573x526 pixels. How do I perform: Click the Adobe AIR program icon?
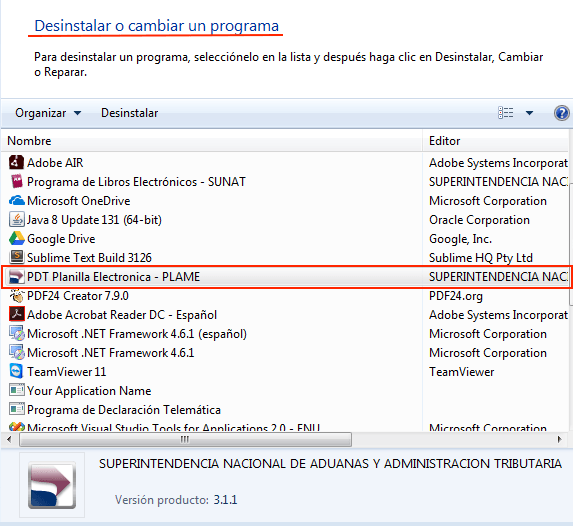[16, 163]
